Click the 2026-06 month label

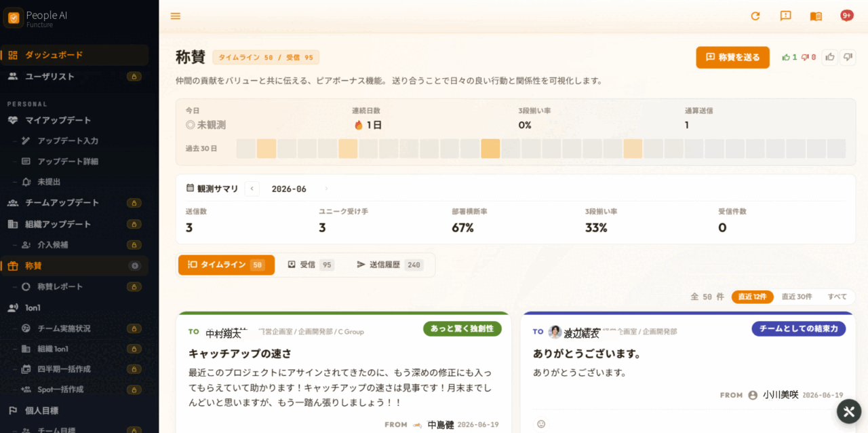(x=289, y=189)
